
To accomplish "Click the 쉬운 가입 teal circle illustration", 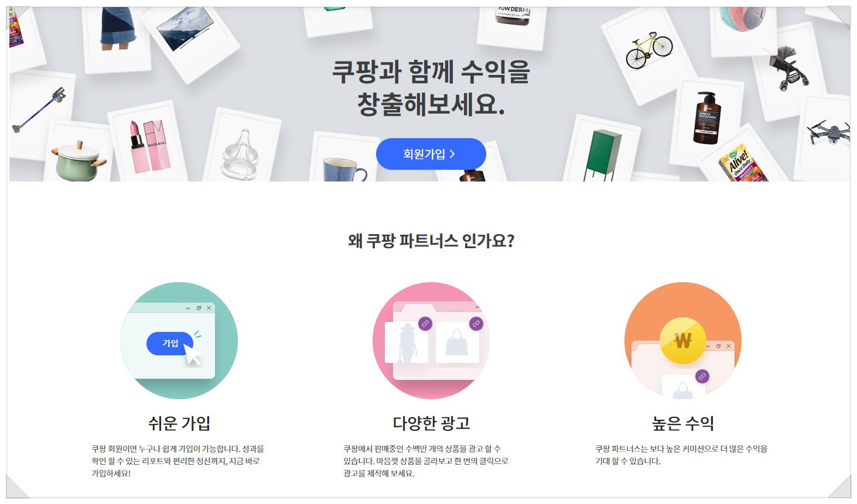I will [179, 341].
